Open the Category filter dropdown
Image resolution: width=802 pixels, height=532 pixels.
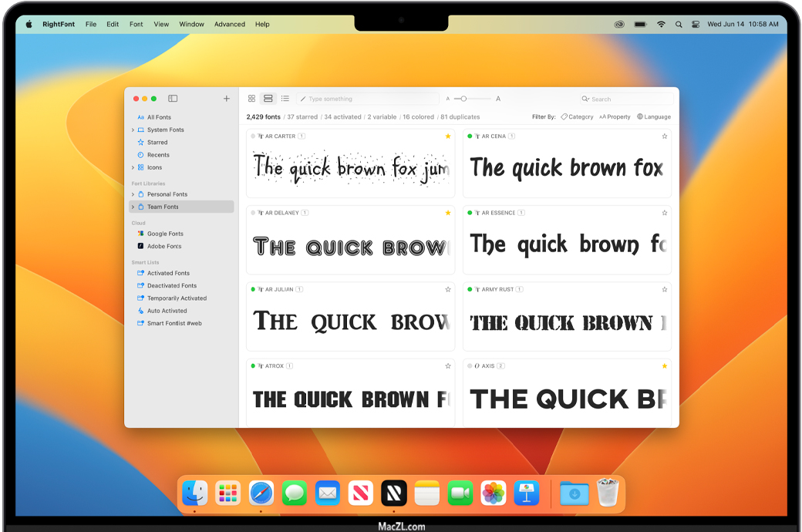pos(577,117)
